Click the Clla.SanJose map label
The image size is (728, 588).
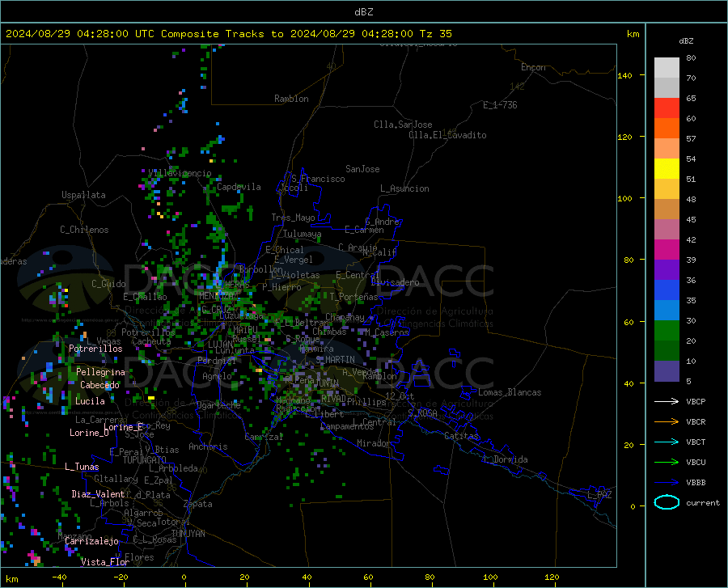pos(403,125)
